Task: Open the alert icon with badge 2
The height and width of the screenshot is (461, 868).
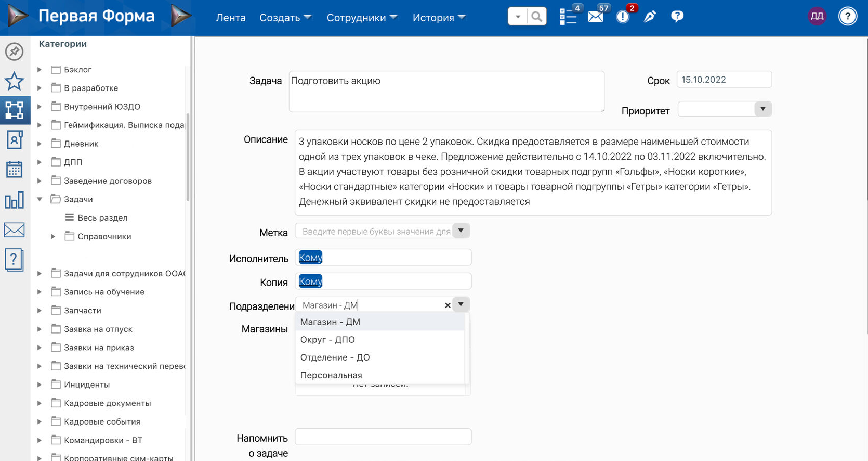Action: (623, 17)
